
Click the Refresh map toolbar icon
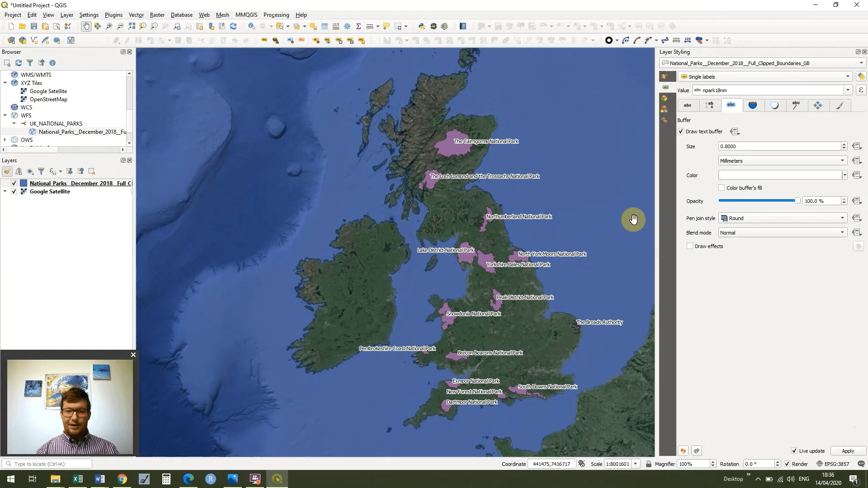pos(233,26)
